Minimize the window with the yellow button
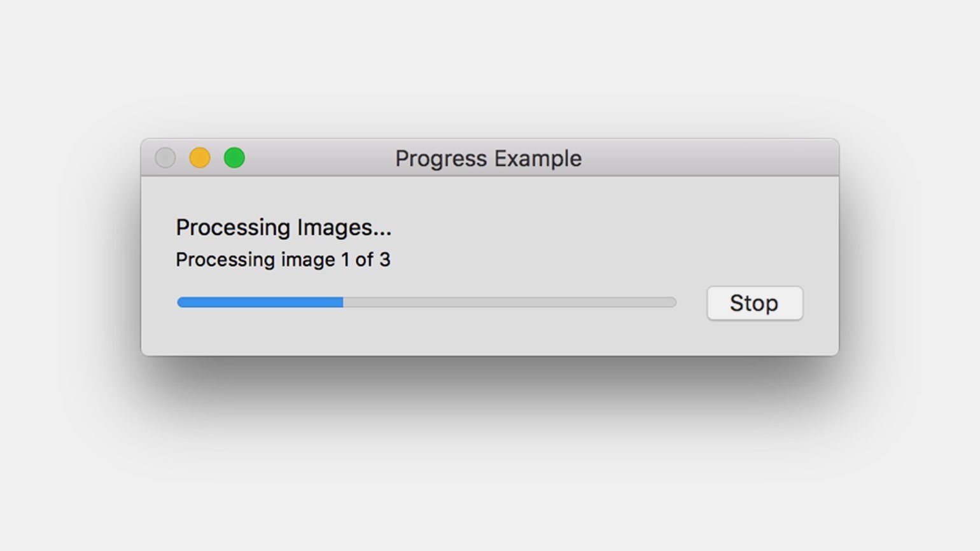The width and height of the screenshot is (980, 551). tap(200, 158)
